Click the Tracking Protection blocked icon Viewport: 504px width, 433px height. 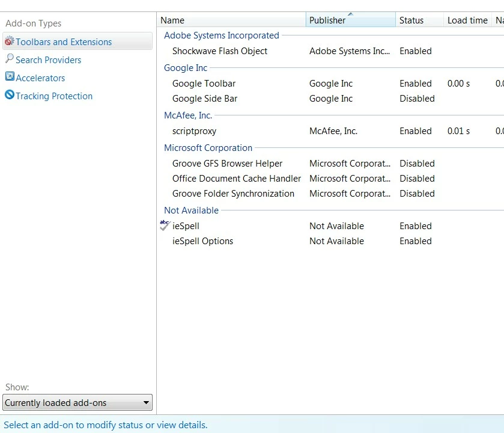point(9,95)
